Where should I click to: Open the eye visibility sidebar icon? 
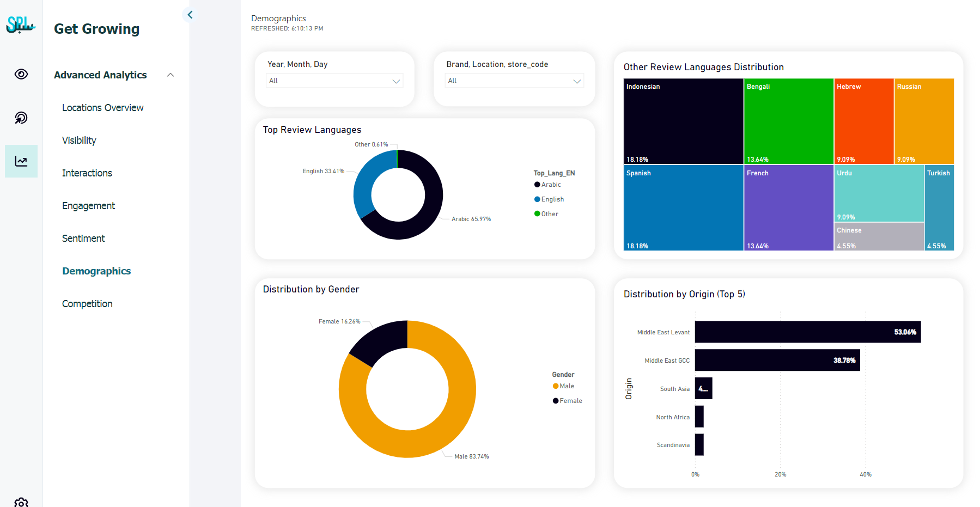tap(21, 74)
